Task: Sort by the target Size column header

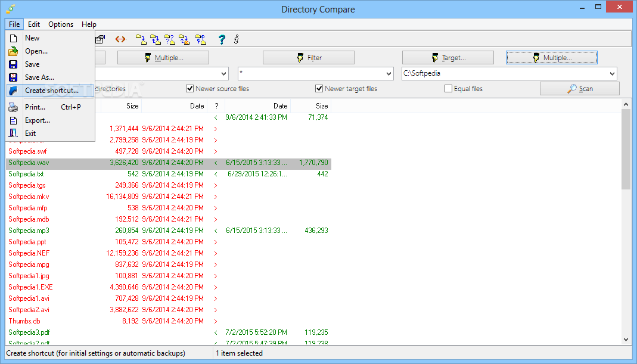Action: [311, 106]
